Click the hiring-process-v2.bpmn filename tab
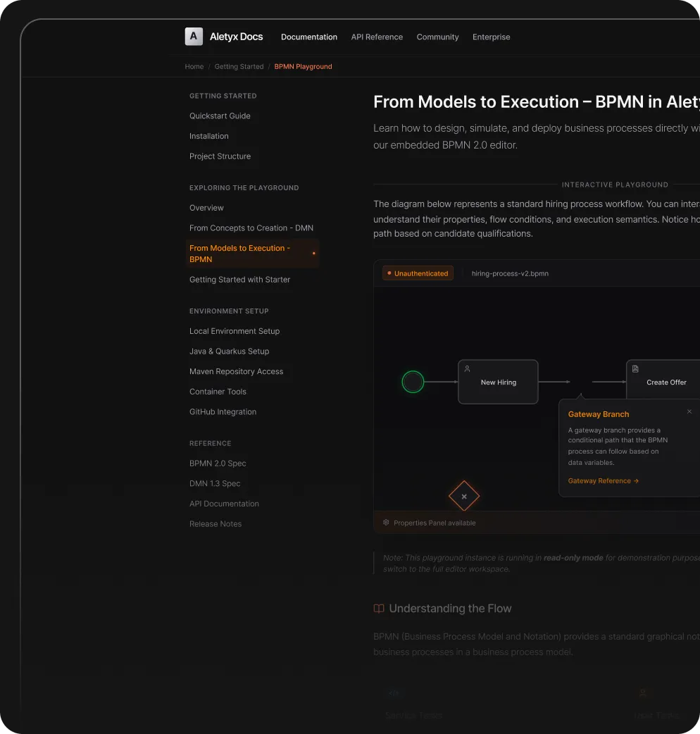700x734 pixels. [509, 273]
